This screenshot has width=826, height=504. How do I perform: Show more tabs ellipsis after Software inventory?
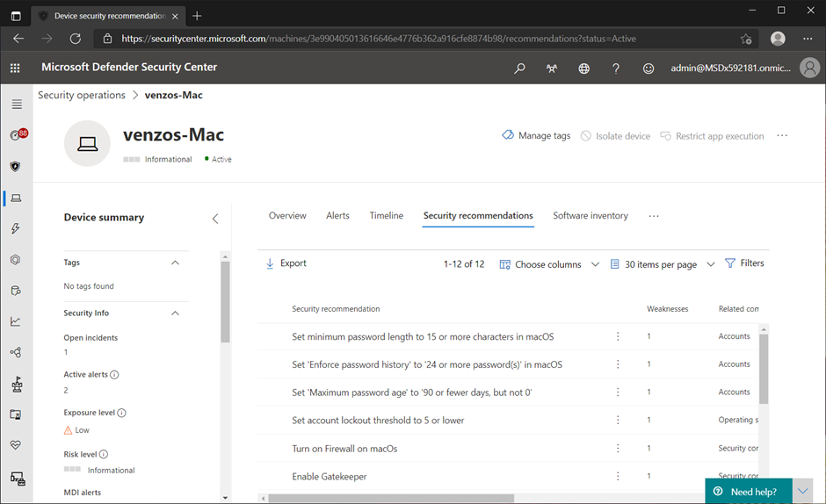coord(654,216)
